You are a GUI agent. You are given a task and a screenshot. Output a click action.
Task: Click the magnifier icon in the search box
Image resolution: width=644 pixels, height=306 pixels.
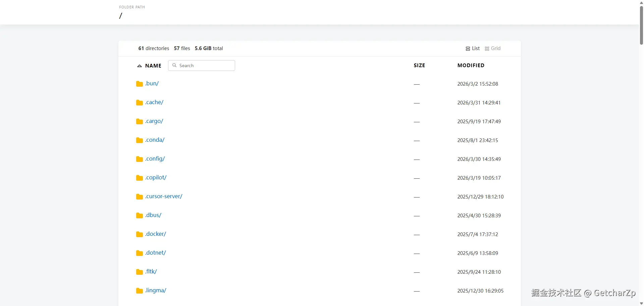pos(174,65)
